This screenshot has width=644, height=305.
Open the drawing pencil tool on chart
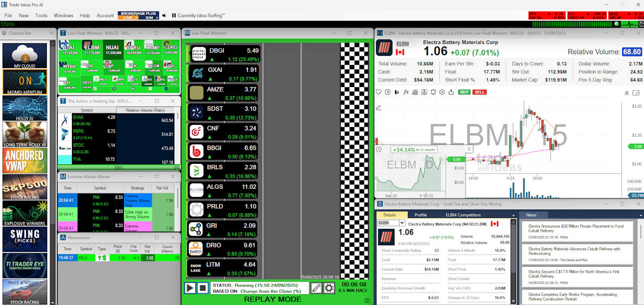[x=378, y=108]
